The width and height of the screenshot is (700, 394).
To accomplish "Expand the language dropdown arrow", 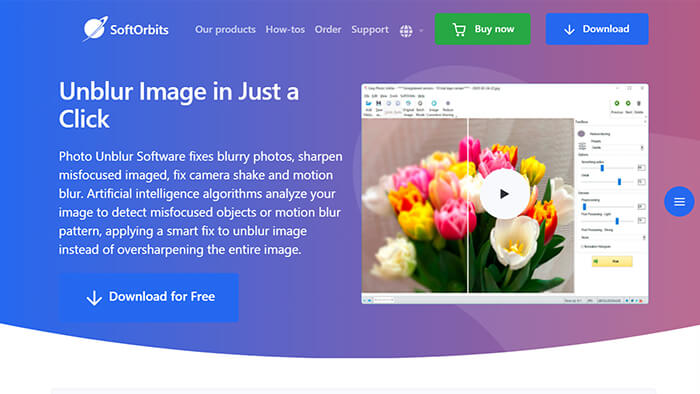I will click(x=421, y=31).
